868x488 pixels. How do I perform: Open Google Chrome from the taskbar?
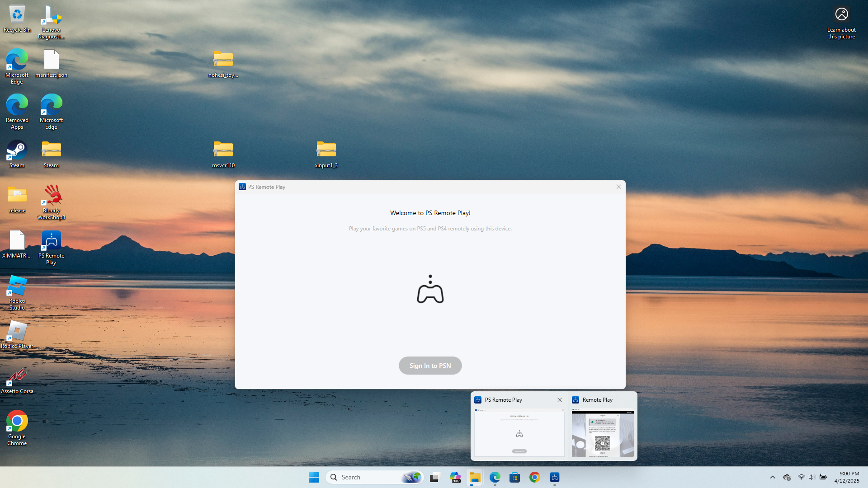point(535,477)
